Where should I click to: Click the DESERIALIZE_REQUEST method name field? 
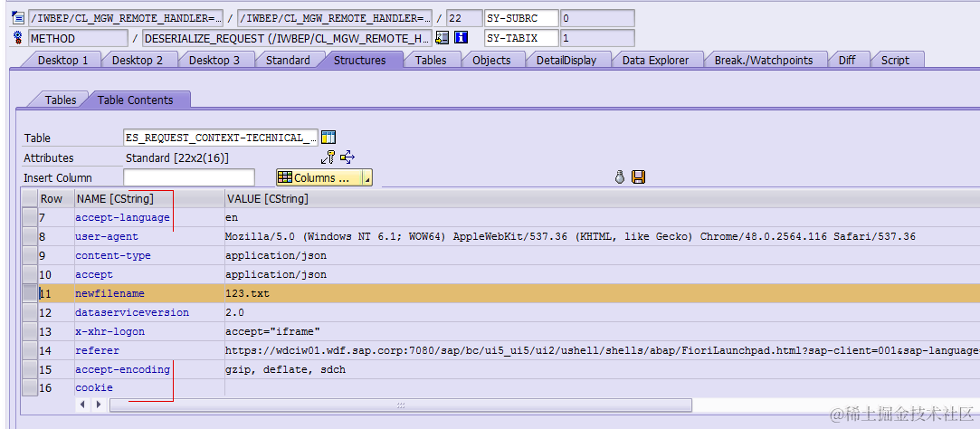[288, 38]
